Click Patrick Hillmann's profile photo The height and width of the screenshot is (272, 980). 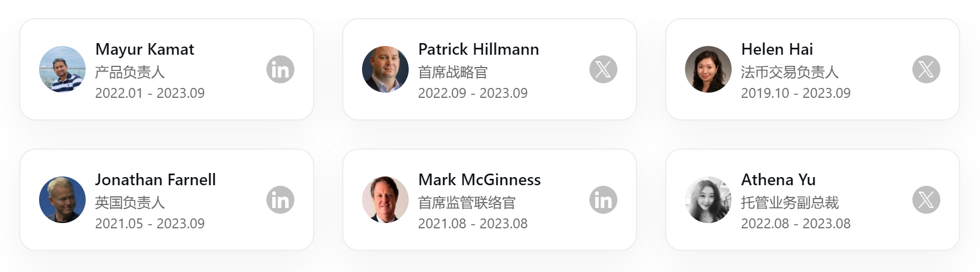385,69
